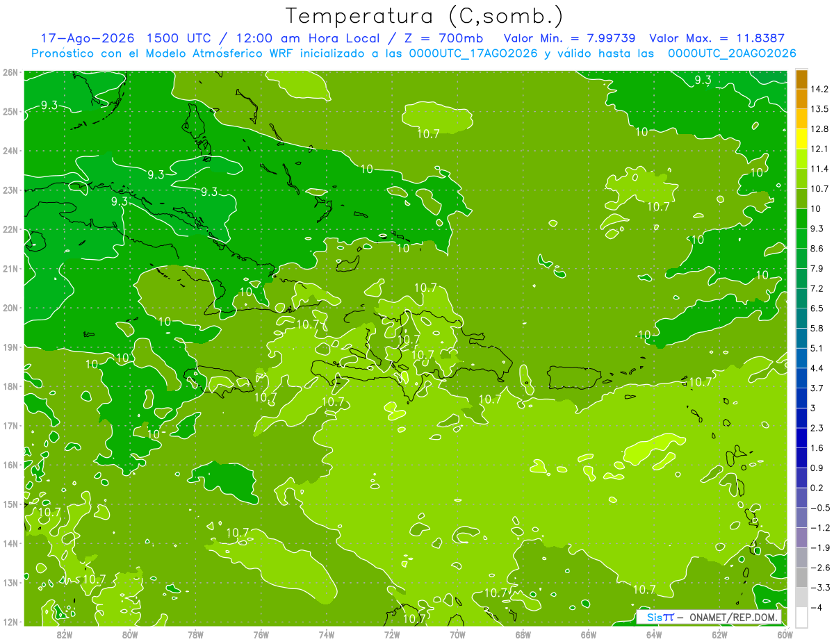Click the title "Temperatura (C,somb.)"

pyautogui.click(x=425, y=16)
